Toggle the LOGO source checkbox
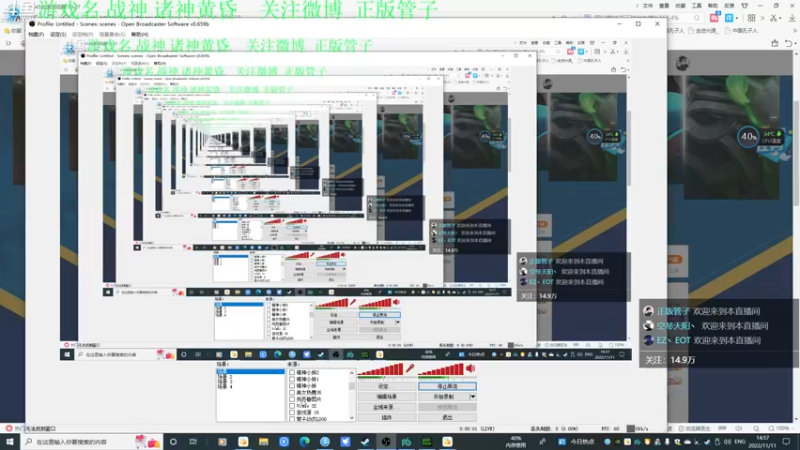800x450 pixels. 292,419
